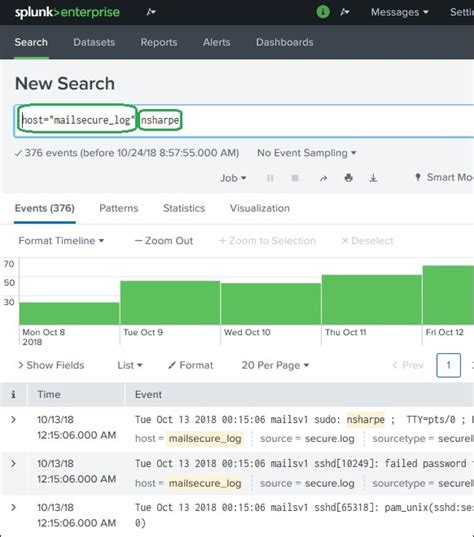
Task: Click the share job arrow icon
Action: [323, 178]
